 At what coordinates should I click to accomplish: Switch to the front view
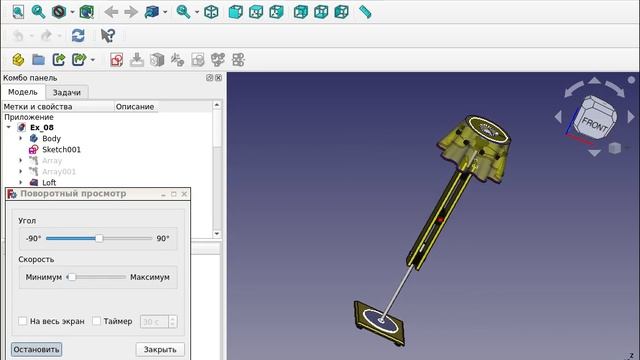click(236, 12)
